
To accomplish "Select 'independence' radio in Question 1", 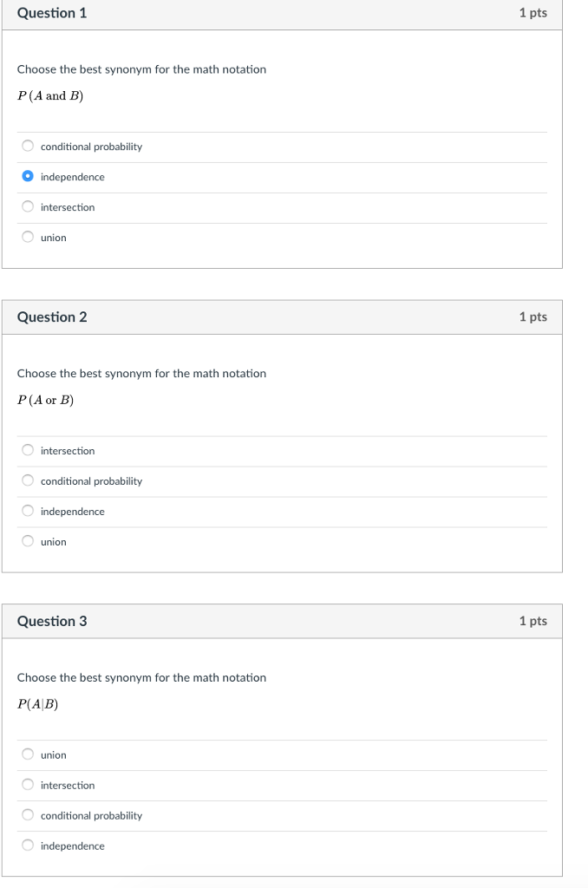I will 29,177.
